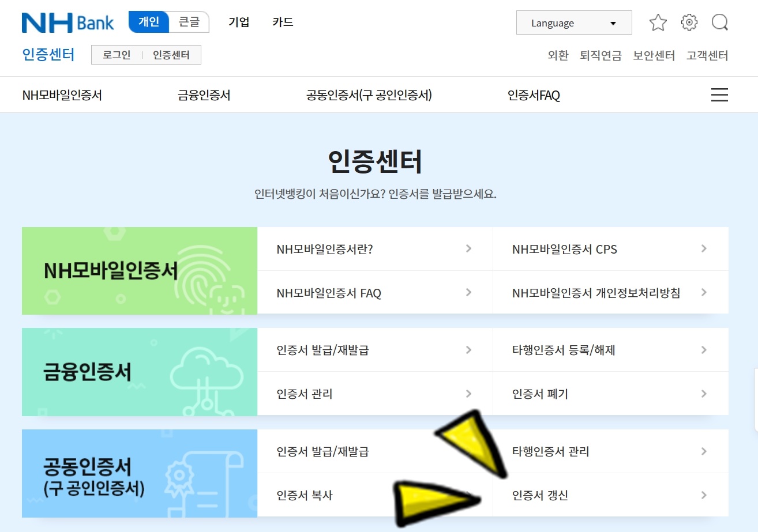Switch to 개인 banking mode
758x532 pixels.
click(x=149, y=22)
